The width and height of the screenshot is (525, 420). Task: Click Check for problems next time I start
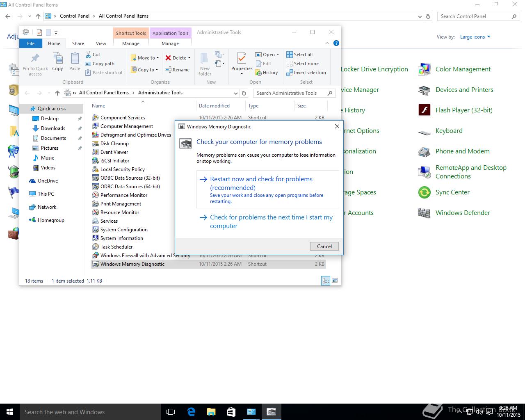pos(268,221)
